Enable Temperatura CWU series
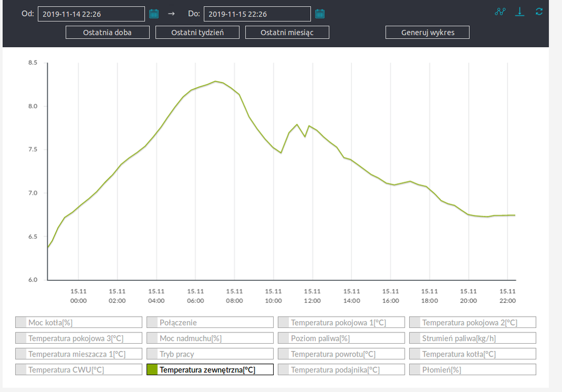Viewport: 562px width, 392px height. 78,370
